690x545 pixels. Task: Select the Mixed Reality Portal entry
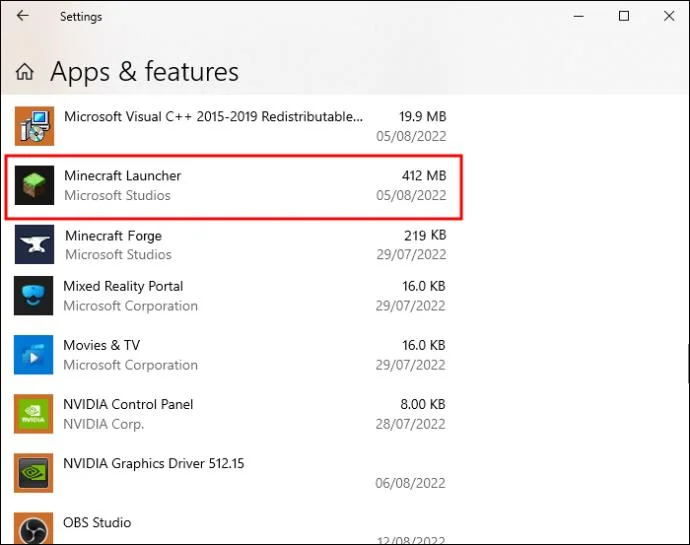pos(230,295)
